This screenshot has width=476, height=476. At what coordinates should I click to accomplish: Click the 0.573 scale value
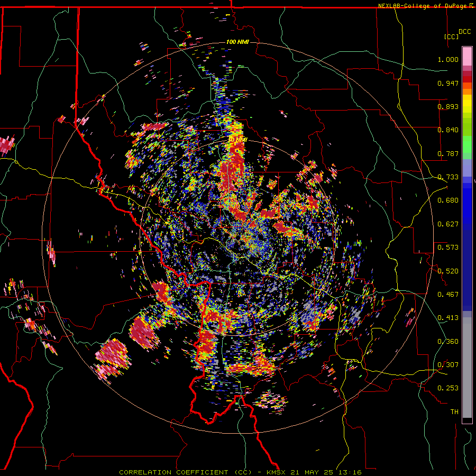point(448,248)
